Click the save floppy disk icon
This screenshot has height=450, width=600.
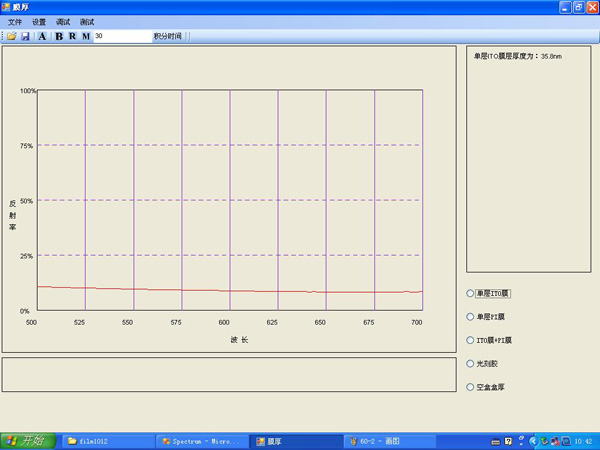click(x=25, y=36)
